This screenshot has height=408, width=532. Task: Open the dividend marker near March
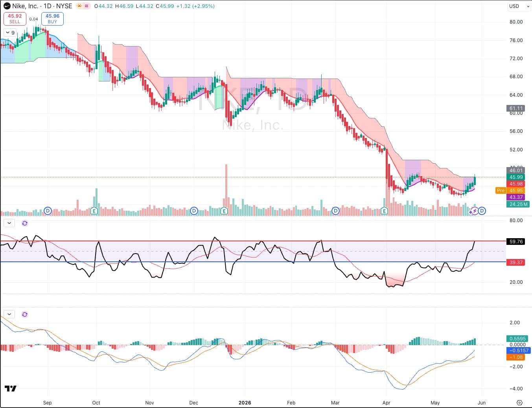click(335, 211)
